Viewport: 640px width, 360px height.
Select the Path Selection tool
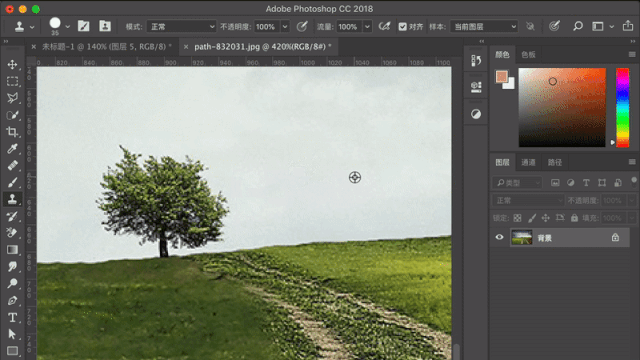pyautogui.click(x=12, y=334)
